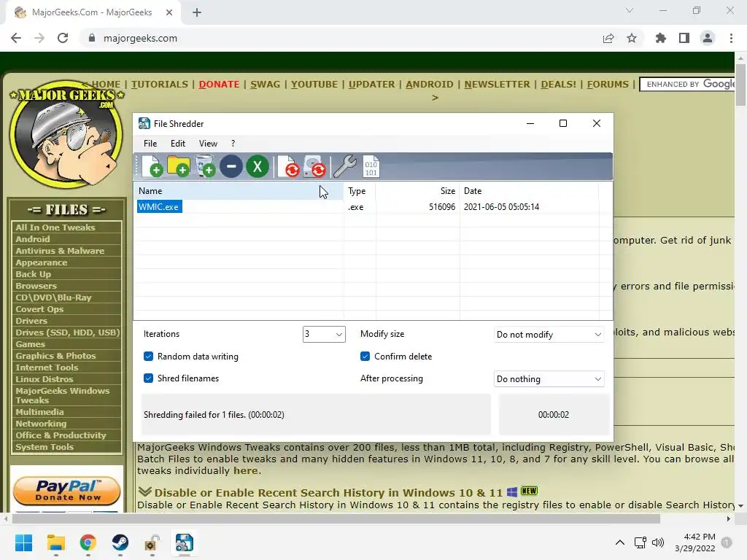Bookmark the page with the star icon
The height and width of the screenshot is (560, 747).
tap(632, 38)
